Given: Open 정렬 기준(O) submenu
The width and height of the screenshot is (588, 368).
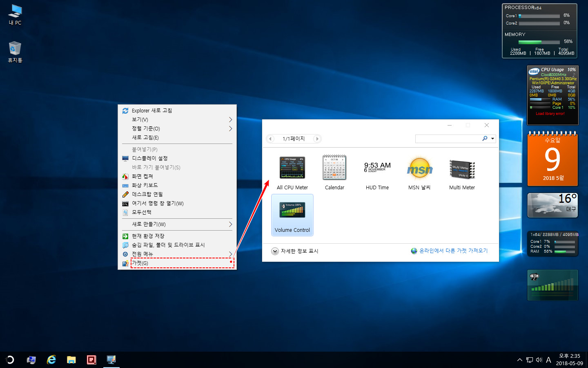Looking at the screenshot, I should tap(177, 128).
